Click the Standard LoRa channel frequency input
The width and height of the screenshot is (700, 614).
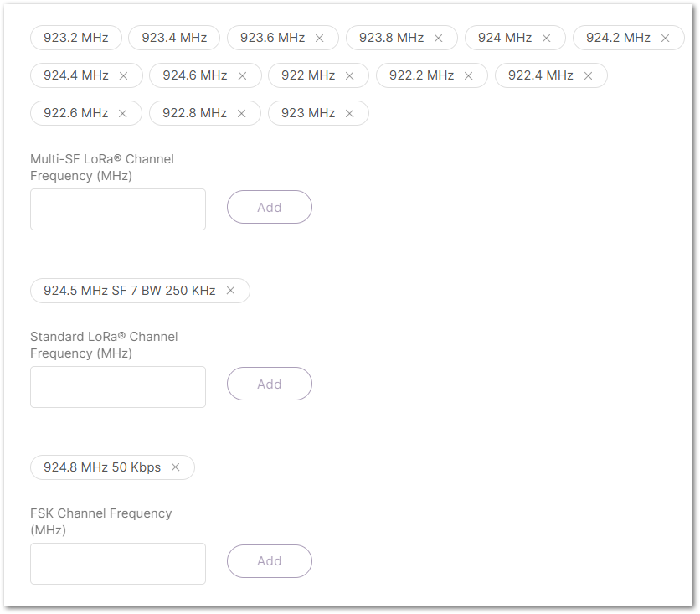(118, 387)
